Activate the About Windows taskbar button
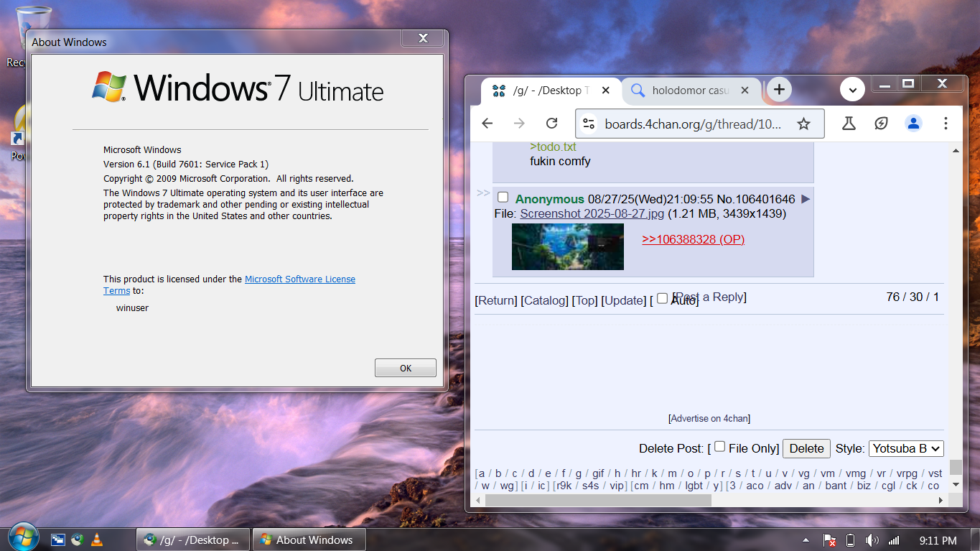Image resolution: width=980 pixels, height=551 pixels. tap(309, 540)
